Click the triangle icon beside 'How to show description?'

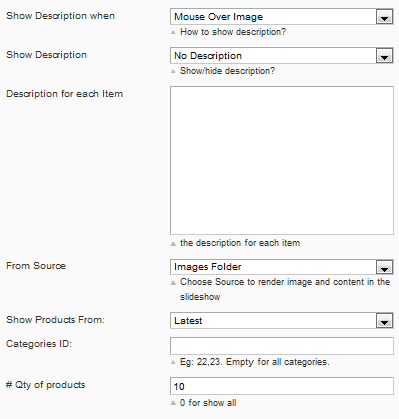(173, 32)
